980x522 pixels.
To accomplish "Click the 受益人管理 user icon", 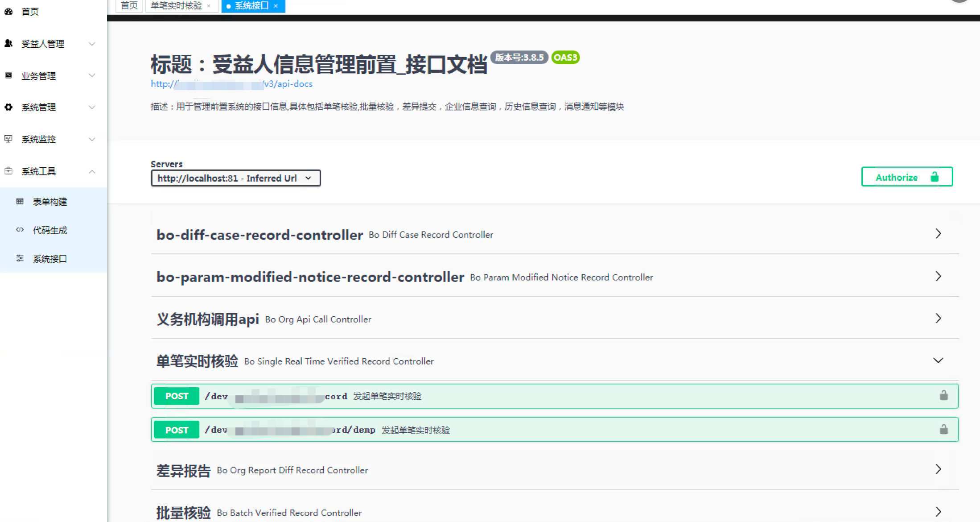I will 8,43.
